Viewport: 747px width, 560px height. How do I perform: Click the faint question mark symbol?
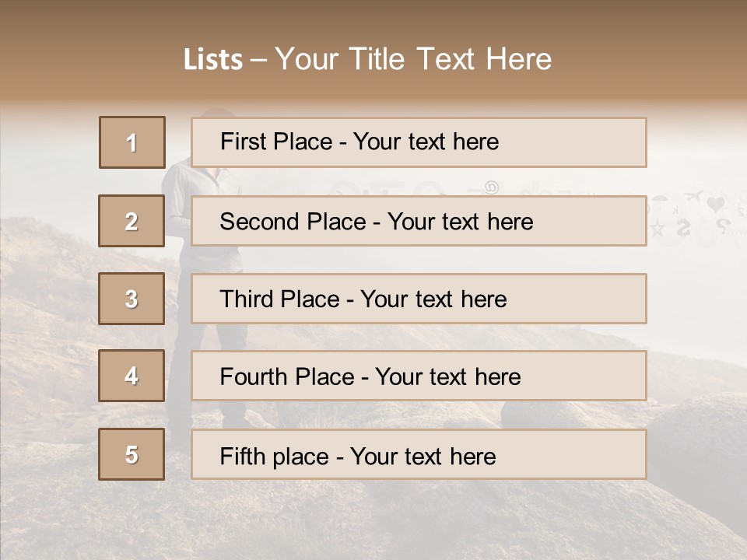(x=723, y=226)
